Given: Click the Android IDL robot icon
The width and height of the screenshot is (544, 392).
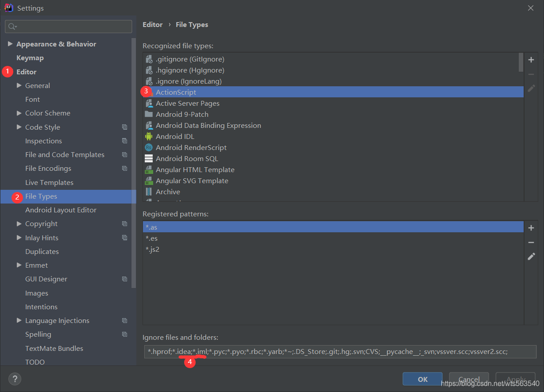Looking at the screenshot, I should click(x=149, y=137).
